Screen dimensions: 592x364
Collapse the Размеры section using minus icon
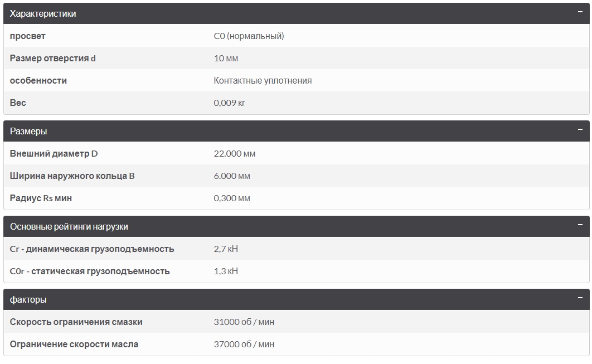coord(580,129)
